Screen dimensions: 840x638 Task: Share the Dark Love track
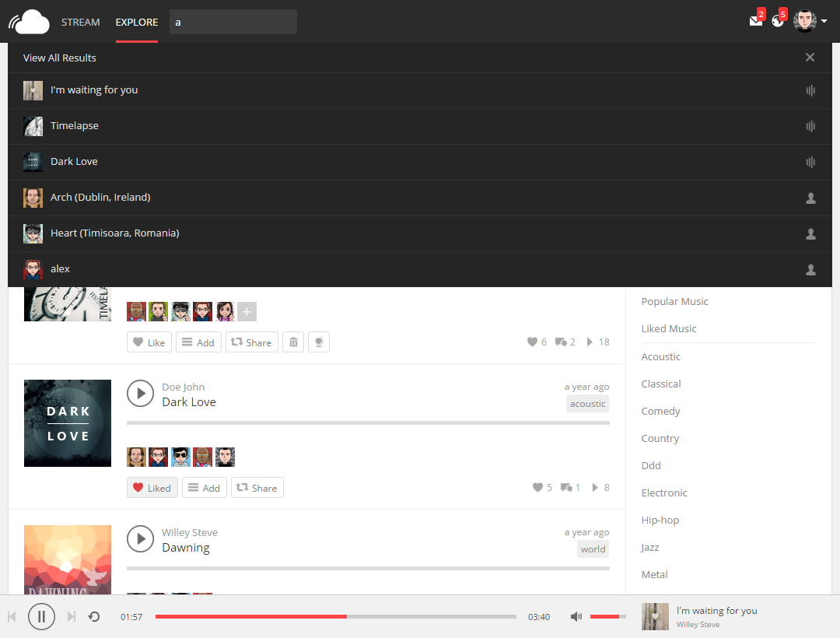pyautogui.click(x=257, y=488)
